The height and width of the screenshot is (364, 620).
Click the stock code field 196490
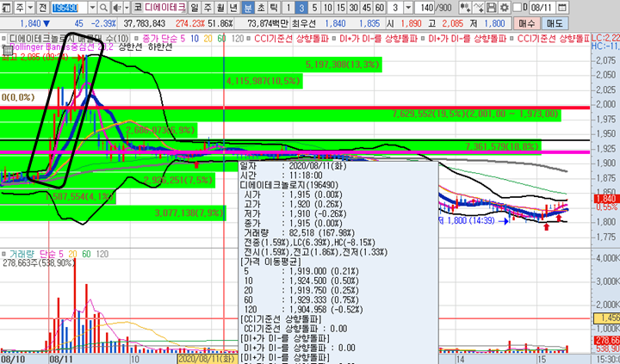(68, 7)
